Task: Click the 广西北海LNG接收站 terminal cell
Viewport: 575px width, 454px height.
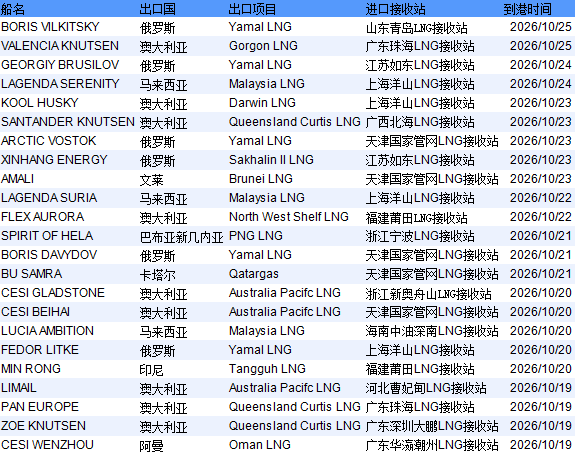Action: tap(420, 122)
